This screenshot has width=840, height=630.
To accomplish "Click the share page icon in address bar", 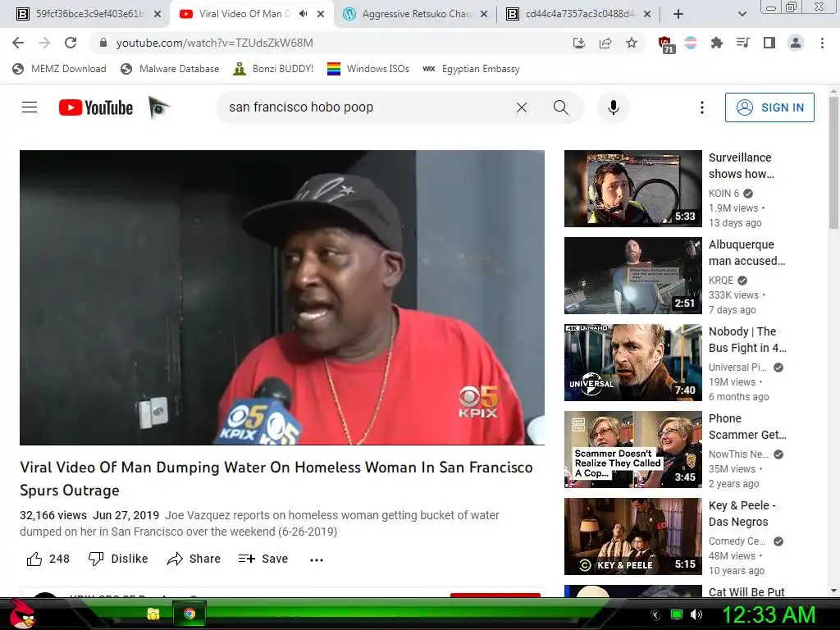I will pos(605,43).
